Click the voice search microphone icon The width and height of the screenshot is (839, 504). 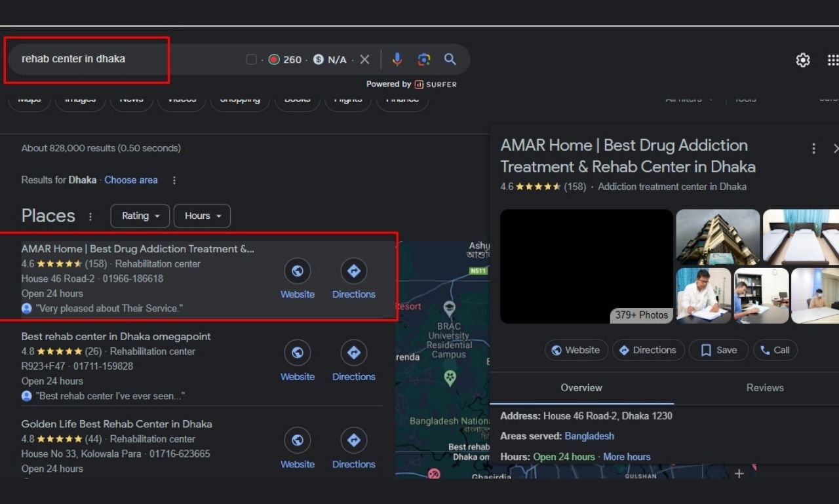click(x=397, y=59)
